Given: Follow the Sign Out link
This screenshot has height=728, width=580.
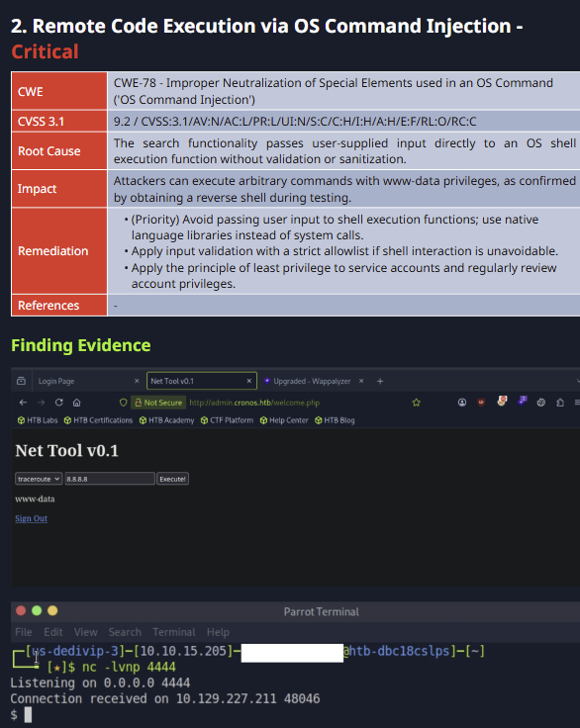Looking at the screenshot, I should tap(31, 518).
